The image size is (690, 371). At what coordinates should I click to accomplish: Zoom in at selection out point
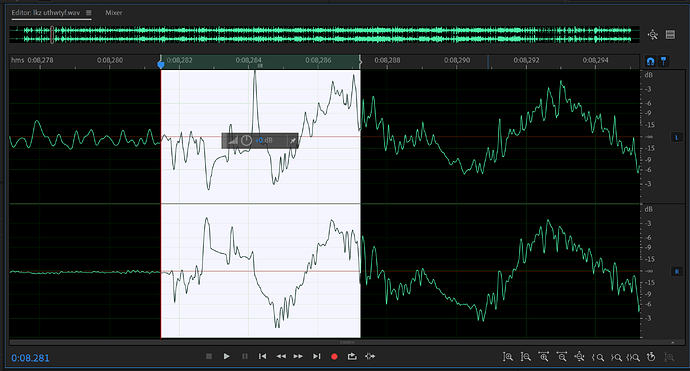pyautogui.click(x=616, y=357)
